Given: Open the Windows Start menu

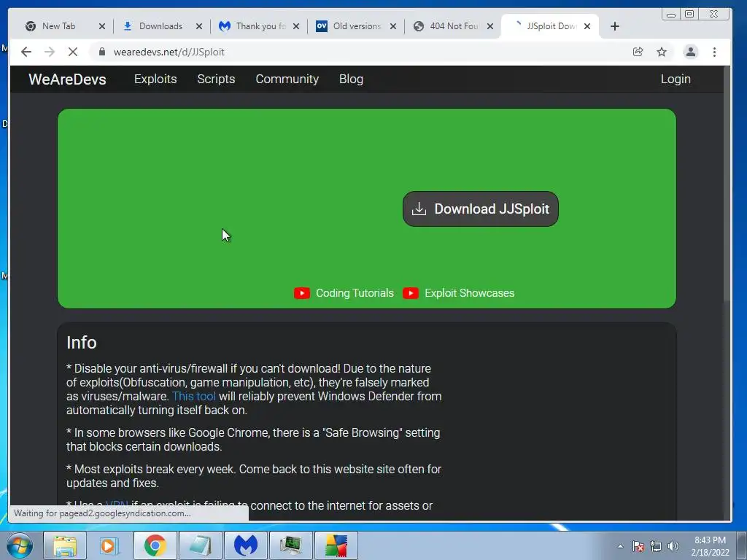Looking at the screenshot, I should coord(20,545).
